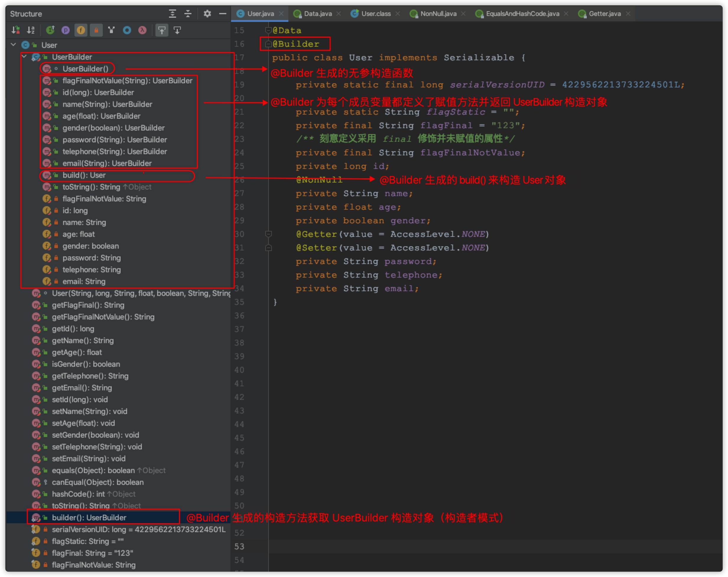This screenshot has width=728, height=577.
Task: Select telephone(String): UserBuilder in tree
Action: click(115, 151)
